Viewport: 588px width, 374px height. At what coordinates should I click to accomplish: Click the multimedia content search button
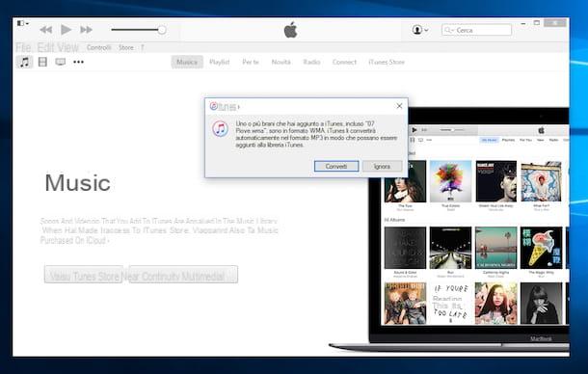coord(183,275)
